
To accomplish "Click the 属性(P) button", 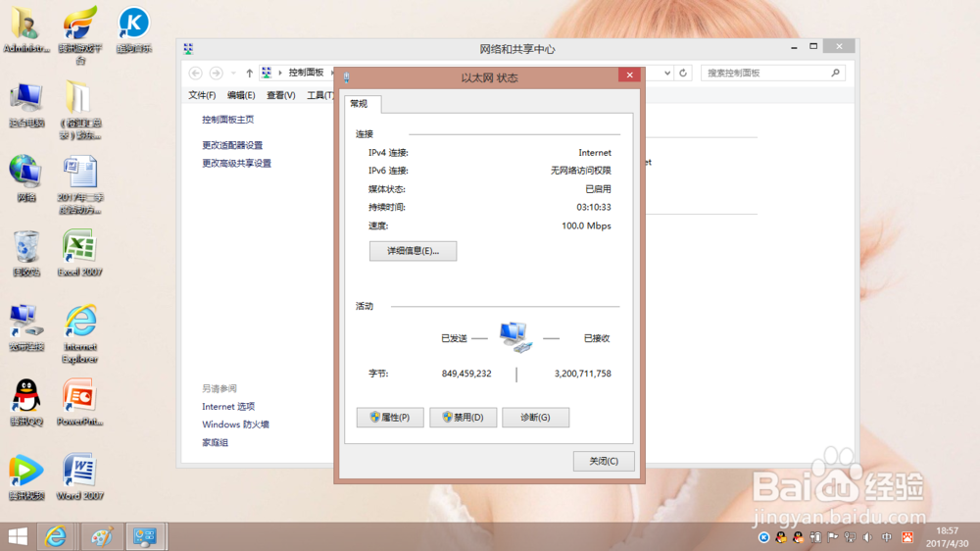I will click(390, 417).
